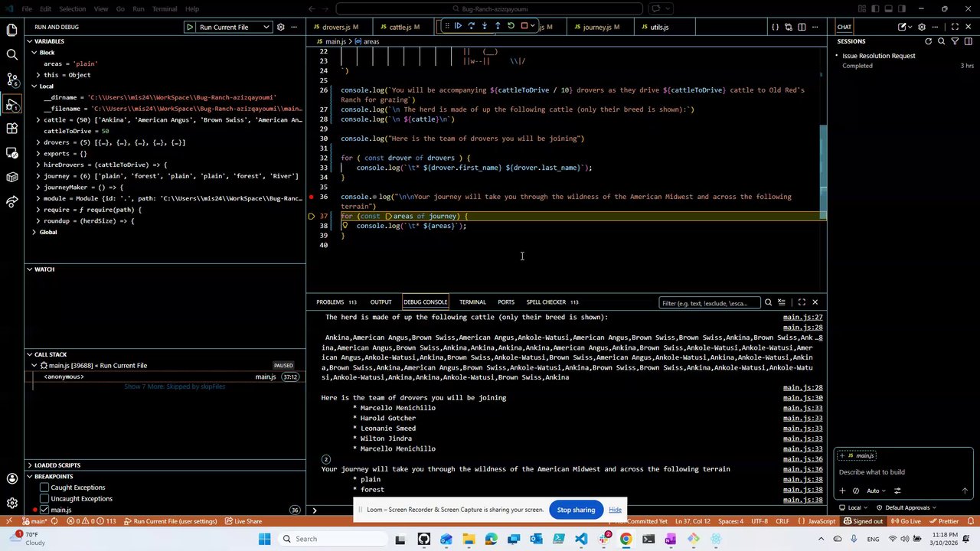Click the debug console filter input
The width and height of the screenshot is (980, 551).
tap(709, 303)
